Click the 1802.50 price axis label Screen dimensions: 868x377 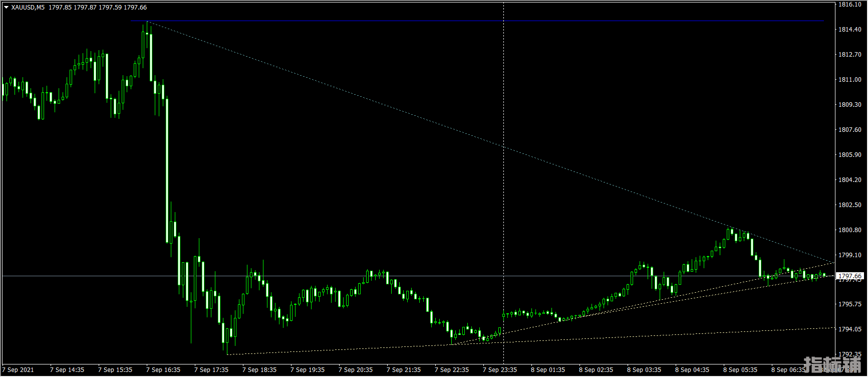850,205
